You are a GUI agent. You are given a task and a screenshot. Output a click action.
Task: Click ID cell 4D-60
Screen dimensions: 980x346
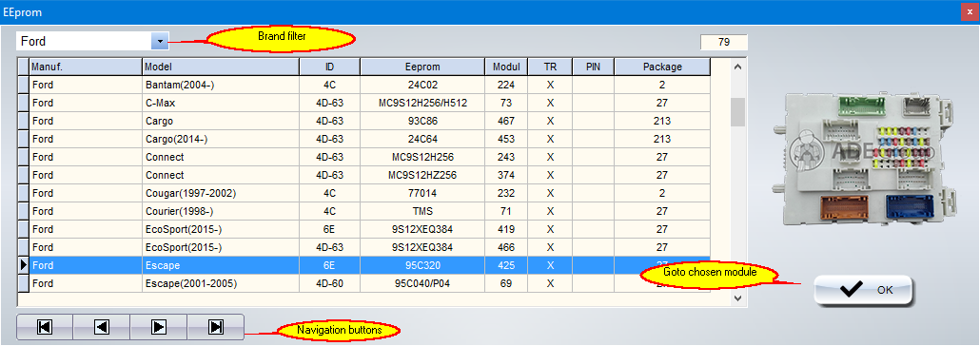pos(330,284)
